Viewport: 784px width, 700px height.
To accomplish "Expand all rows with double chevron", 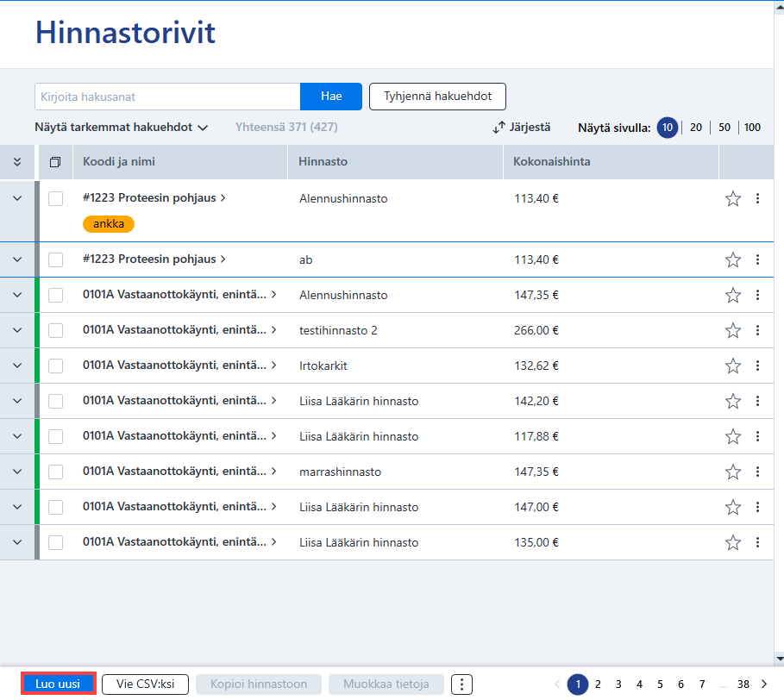I will [17, 162].
